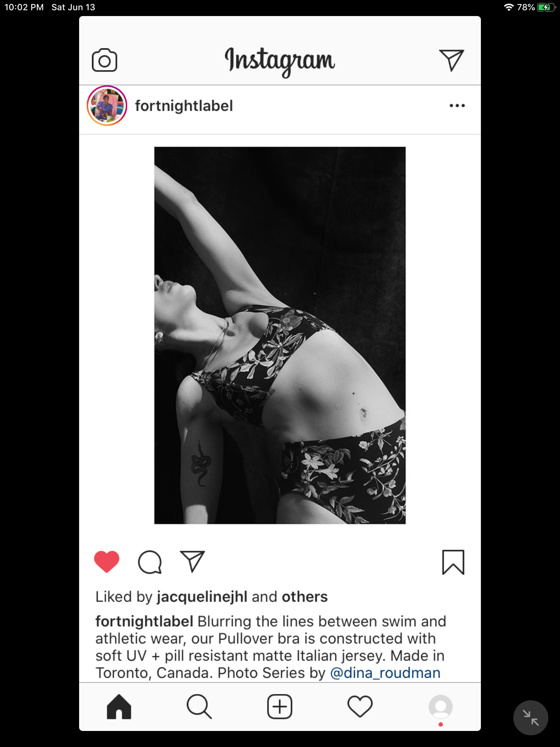560x747 pixels.
Task: Tap the Instagram logo header
Action: tap(280, 60)
